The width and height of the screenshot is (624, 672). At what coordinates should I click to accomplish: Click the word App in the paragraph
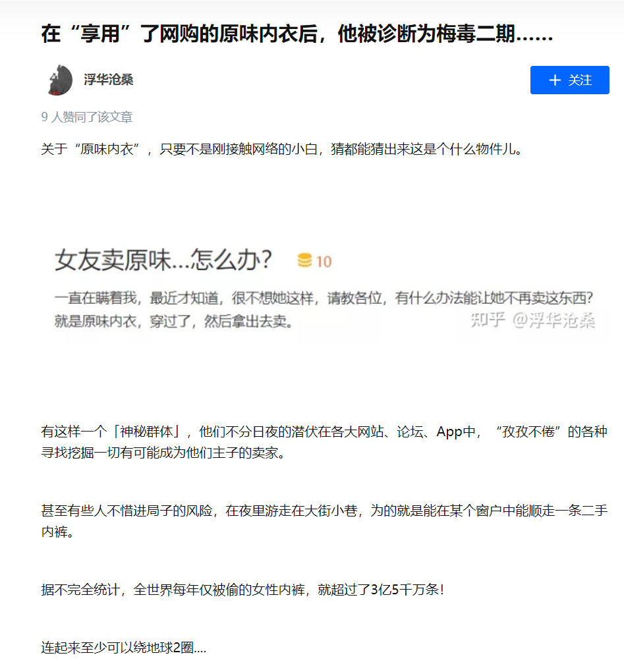(x=449, y=432)
